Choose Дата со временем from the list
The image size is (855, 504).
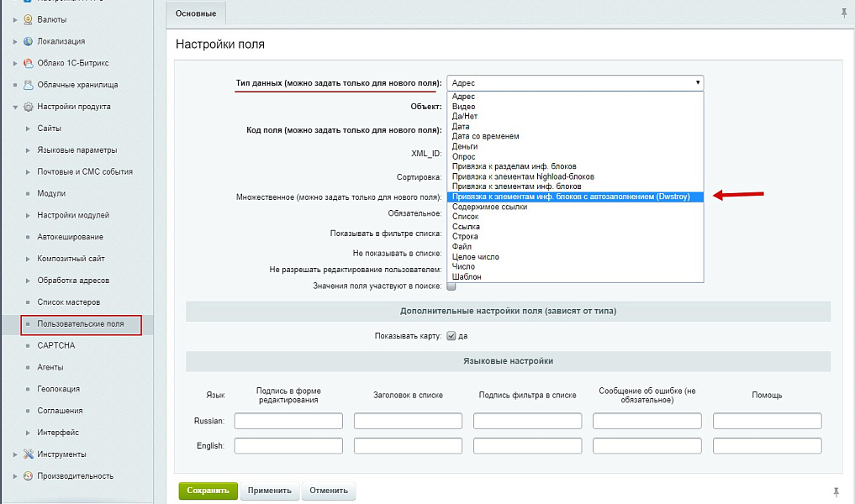pyautogui.click(x=485, y=136)
